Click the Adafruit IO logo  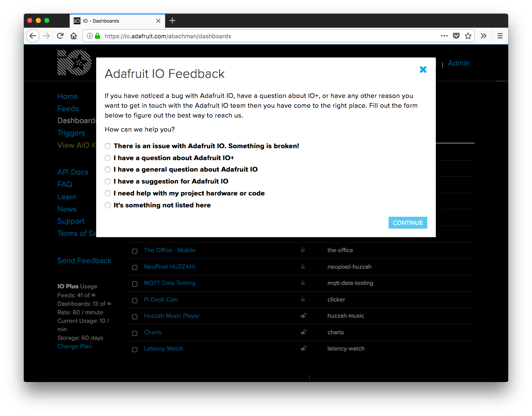[74, 62]
